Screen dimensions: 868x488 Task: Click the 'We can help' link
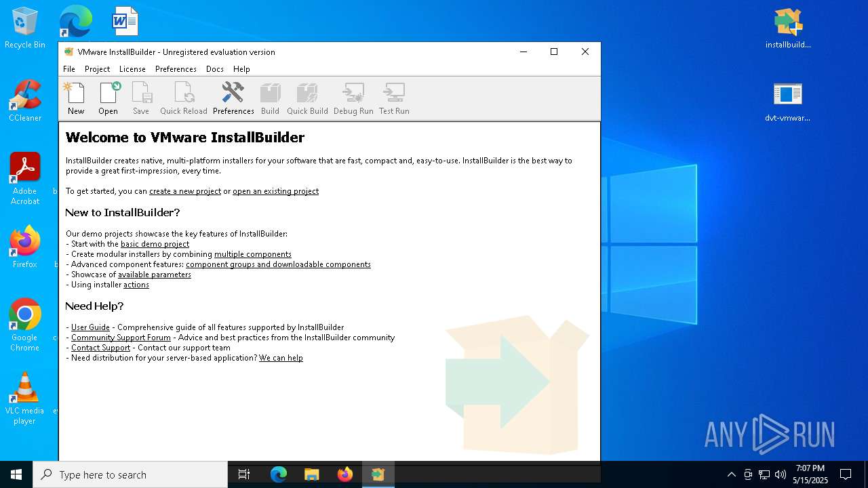point(281,358)
